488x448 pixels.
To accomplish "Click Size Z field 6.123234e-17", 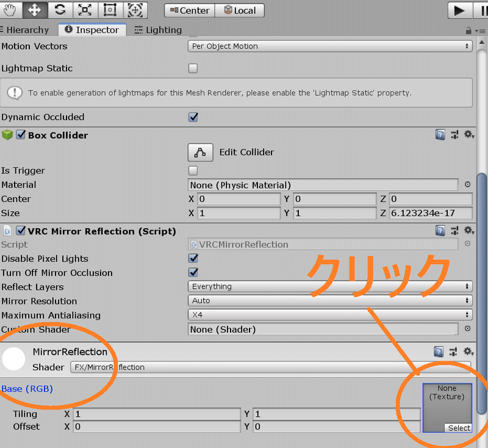I will (431, 213).
